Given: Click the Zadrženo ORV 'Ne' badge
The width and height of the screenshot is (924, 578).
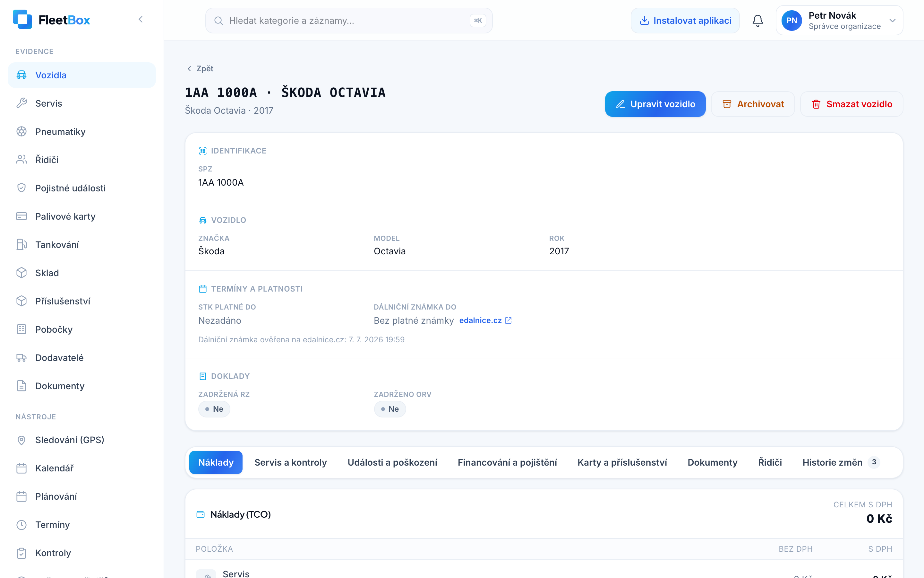Looking at the screenshot, I should pyautogui.click(x=390, y=409).
